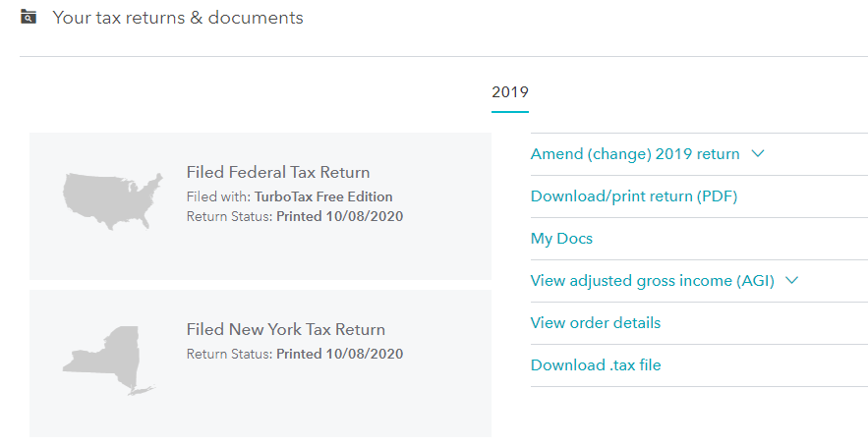Click the United States map icon

pos(113,199)
